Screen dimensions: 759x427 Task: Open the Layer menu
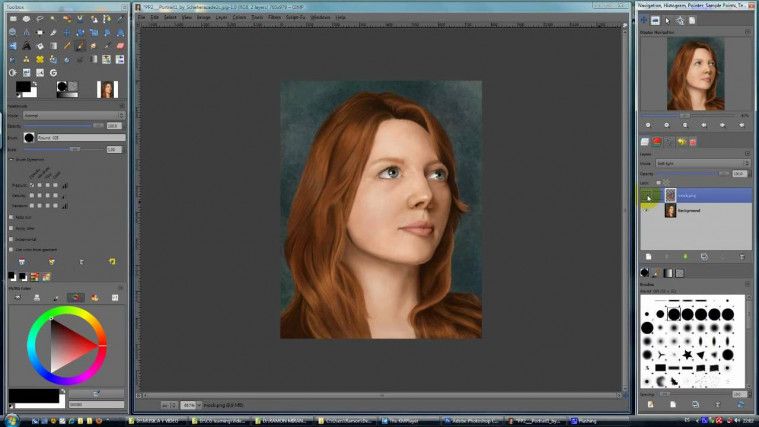(x=221, y=17)
